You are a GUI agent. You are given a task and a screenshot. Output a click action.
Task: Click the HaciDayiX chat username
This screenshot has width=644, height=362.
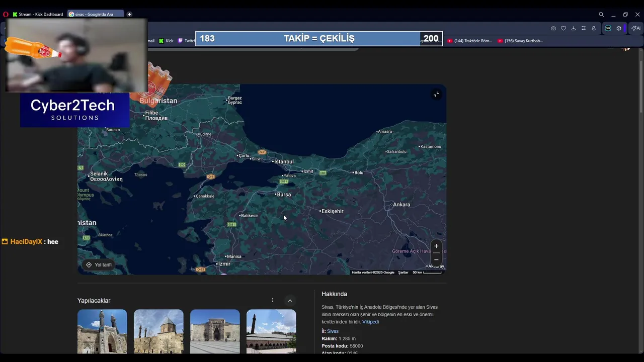tap(26, 242)
